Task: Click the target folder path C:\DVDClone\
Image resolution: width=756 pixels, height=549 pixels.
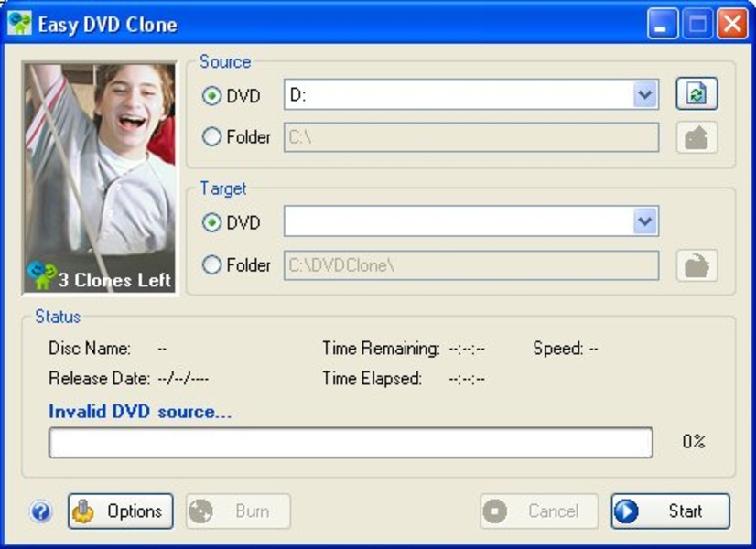Action: point(471,265)
